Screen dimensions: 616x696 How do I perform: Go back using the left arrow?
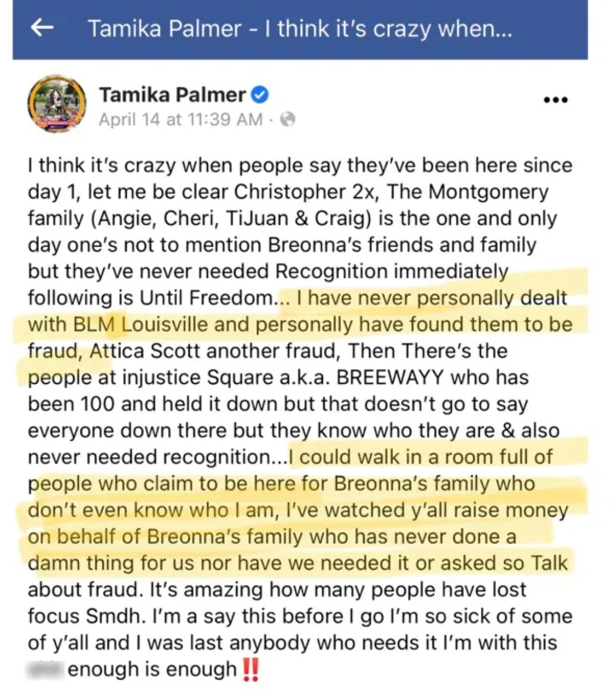(42, 27)
